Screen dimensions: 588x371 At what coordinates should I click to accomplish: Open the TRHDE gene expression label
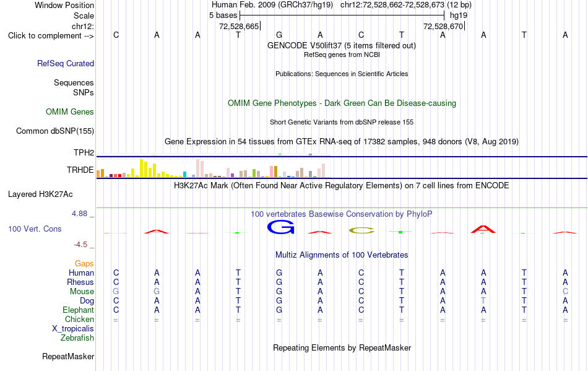(x=80, y=170)
